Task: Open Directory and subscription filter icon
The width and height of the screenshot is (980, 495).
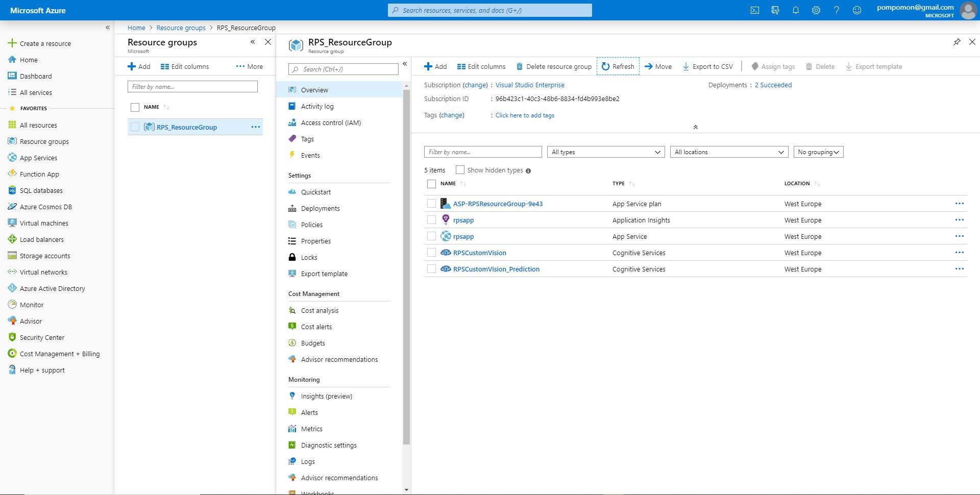Action: click(x=775, y=10)
